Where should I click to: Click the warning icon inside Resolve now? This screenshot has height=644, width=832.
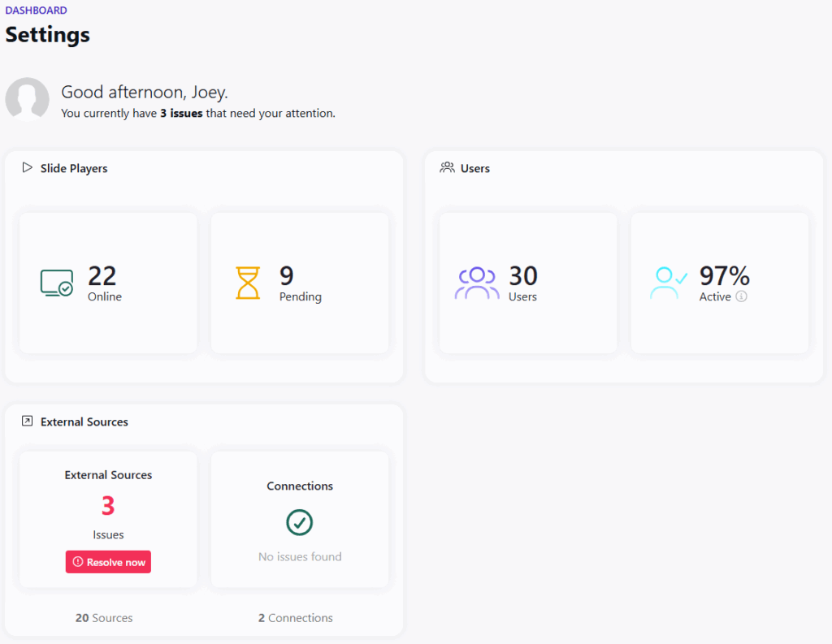click(77, 561)
